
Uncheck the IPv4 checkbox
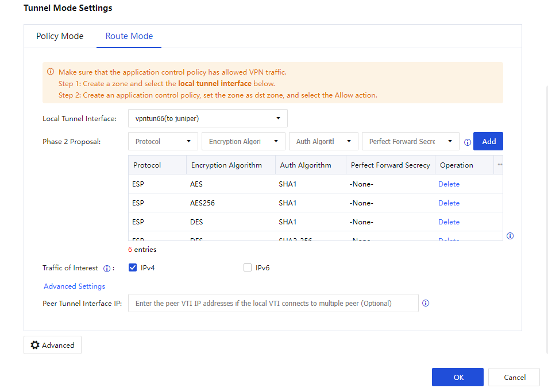click(x=133, y=267)
